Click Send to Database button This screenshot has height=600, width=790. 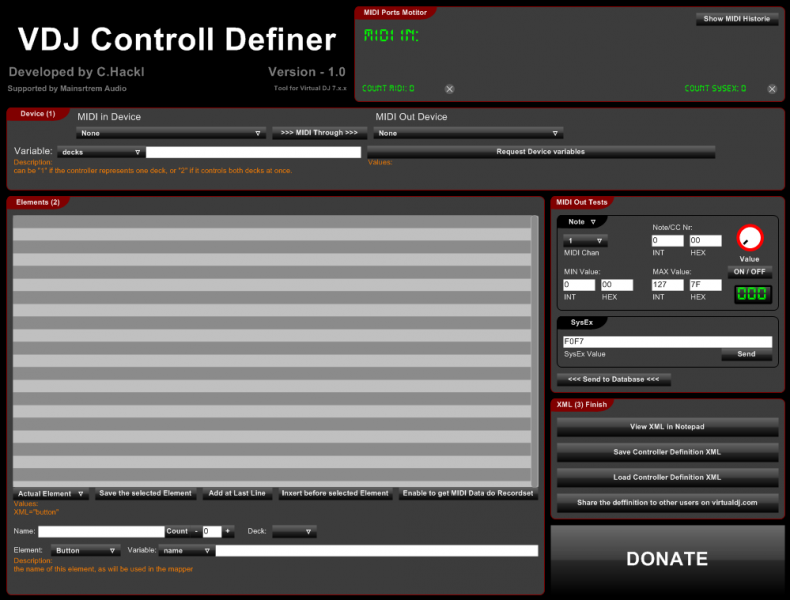pyautogui.click(x=613, y=379)
